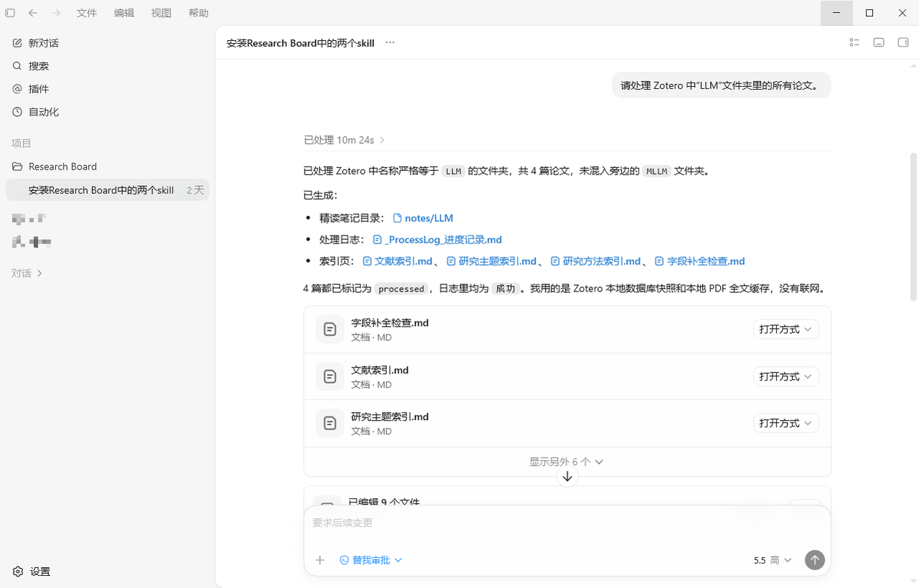
Task: Click the 文献索引.md file card icon
Action: (330, 376)
